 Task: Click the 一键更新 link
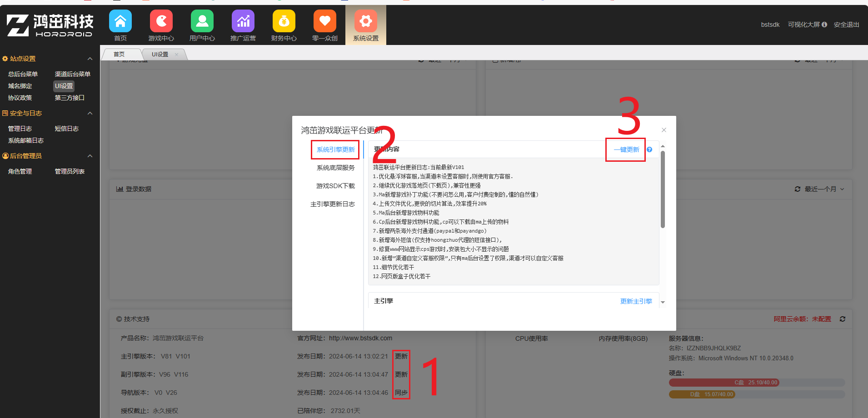click(626, 149)
